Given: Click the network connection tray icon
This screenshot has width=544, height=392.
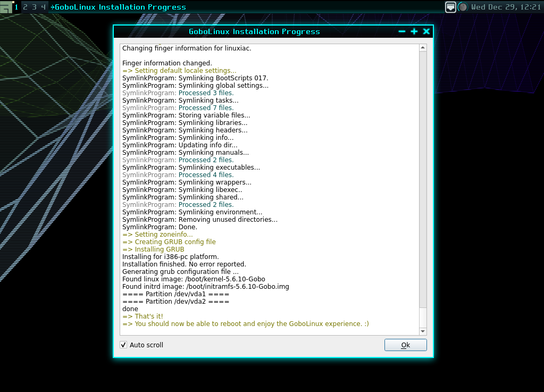Looking at the screenshot, I should 450,7.
